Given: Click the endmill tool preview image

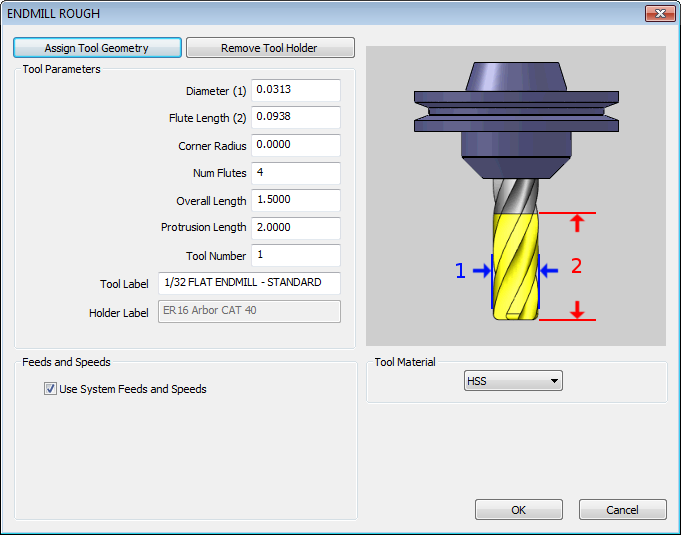Looking at the screenshot, I should point(516,196).
